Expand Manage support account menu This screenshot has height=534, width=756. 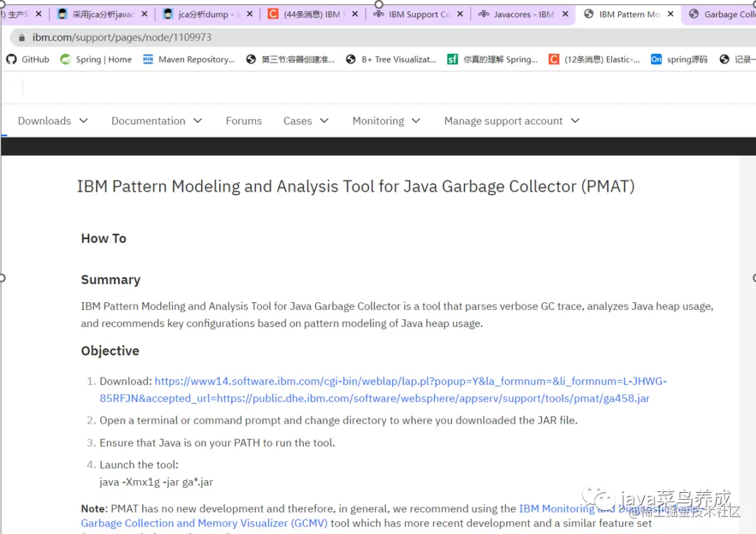pos(512,121)
